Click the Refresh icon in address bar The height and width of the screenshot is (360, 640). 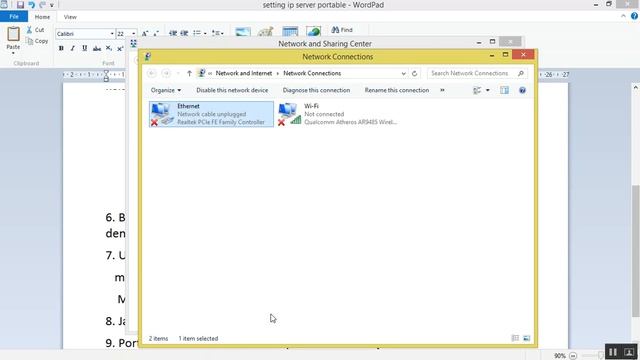point(414,73)
